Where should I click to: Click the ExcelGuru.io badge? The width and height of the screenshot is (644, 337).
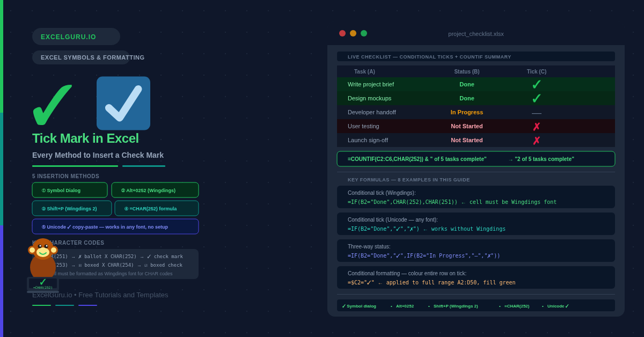[x=76, y=36]
